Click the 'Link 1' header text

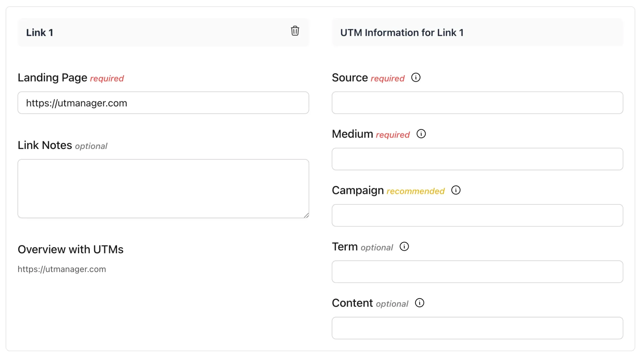coord(40,33)
